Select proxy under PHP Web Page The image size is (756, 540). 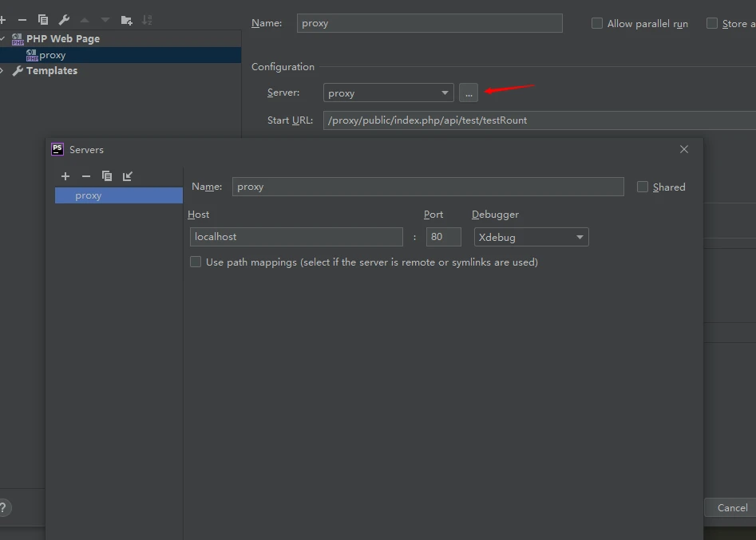tap(52, 55)
